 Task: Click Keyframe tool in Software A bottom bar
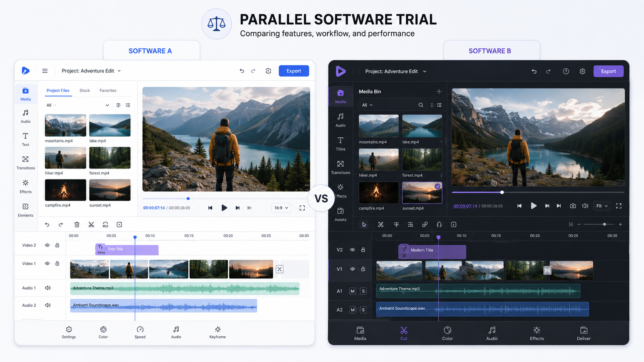tap(218, 332)
